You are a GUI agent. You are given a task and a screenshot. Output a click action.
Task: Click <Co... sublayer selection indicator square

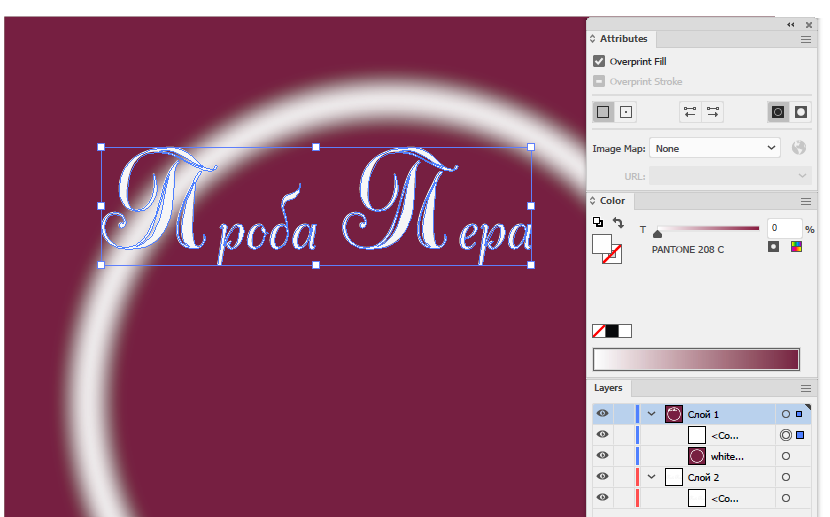(800, 435)
